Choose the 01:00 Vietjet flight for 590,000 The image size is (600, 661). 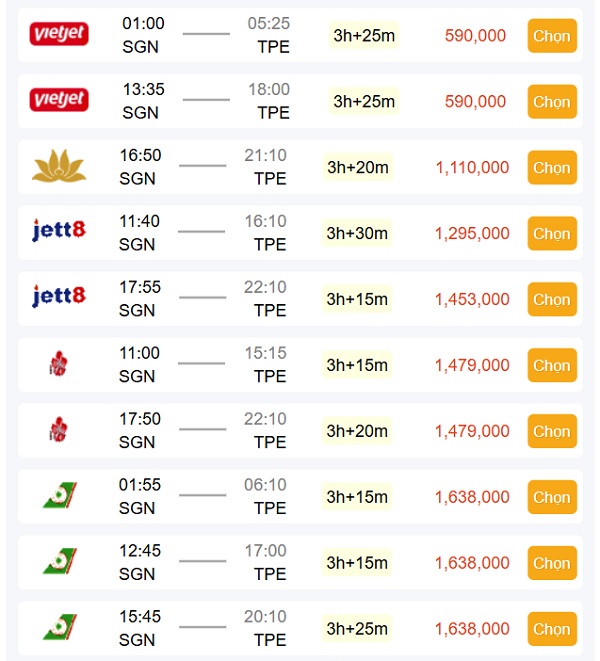[x=551, y=36]
